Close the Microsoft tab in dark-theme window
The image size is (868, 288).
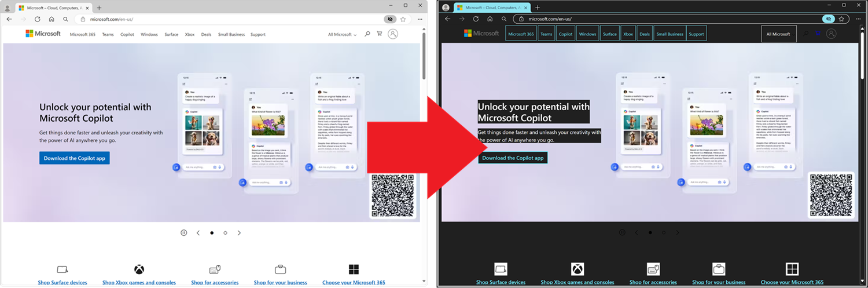[527, 8]
